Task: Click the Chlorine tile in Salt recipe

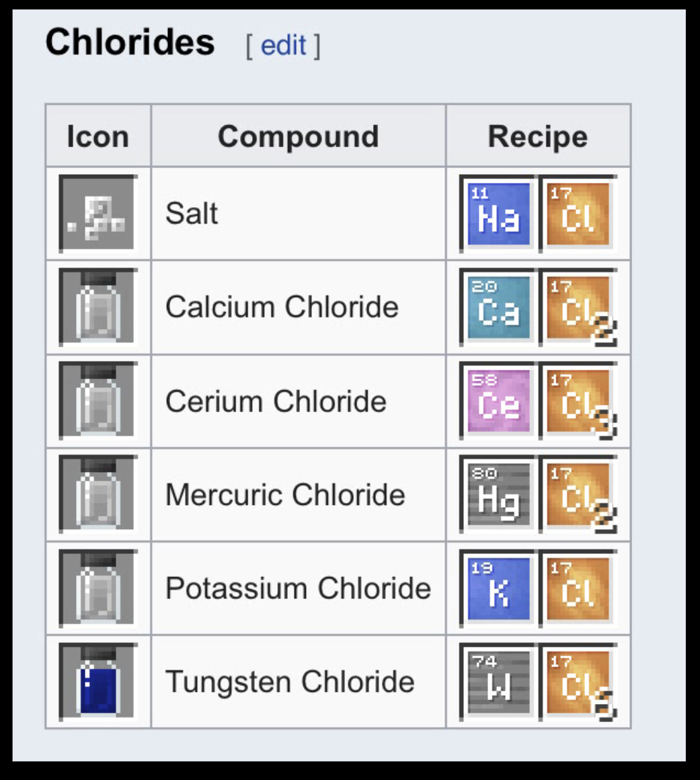Action: [x=578, y=213]
